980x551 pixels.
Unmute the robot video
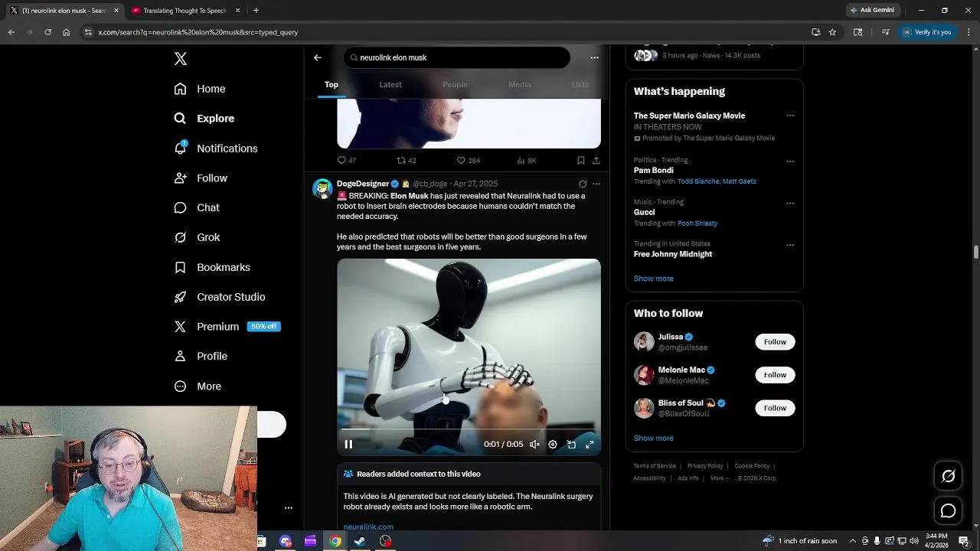534,445
